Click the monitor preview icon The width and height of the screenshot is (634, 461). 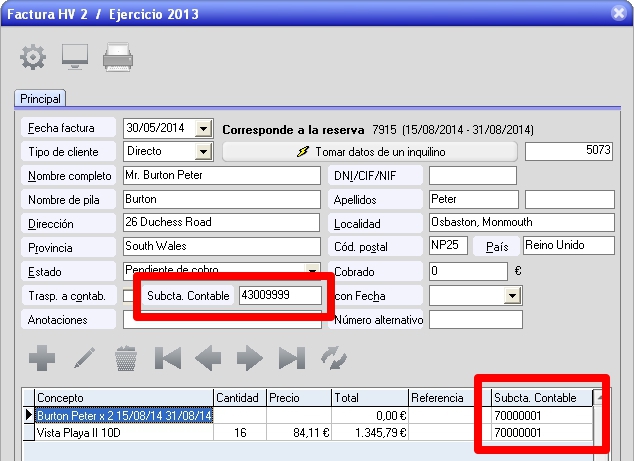coord(75,57)
